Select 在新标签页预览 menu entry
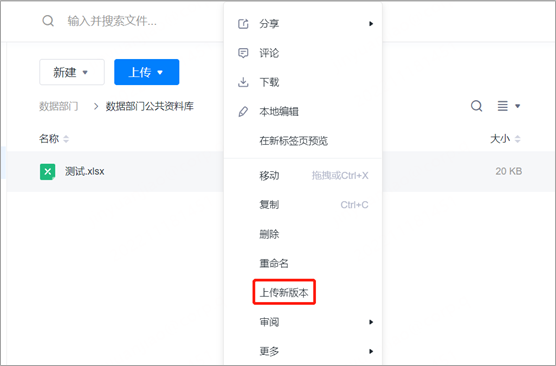Viewport: 556px width, 366px height. pyautogui.click(x=294, y=141)
